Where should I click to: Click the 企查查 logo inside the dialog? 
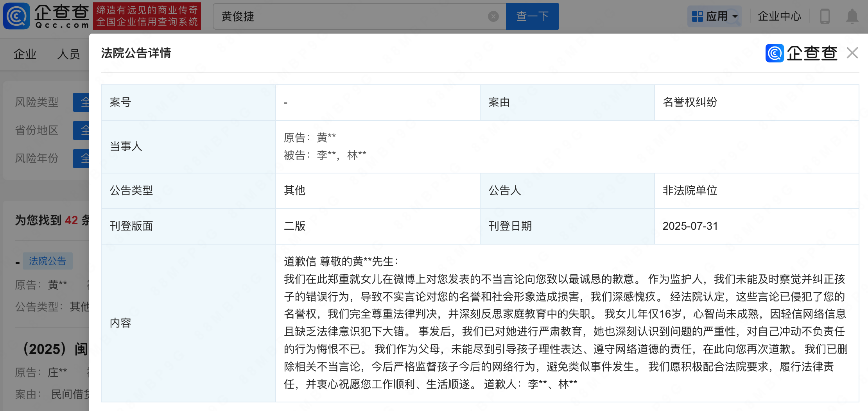tap(801, 53)
